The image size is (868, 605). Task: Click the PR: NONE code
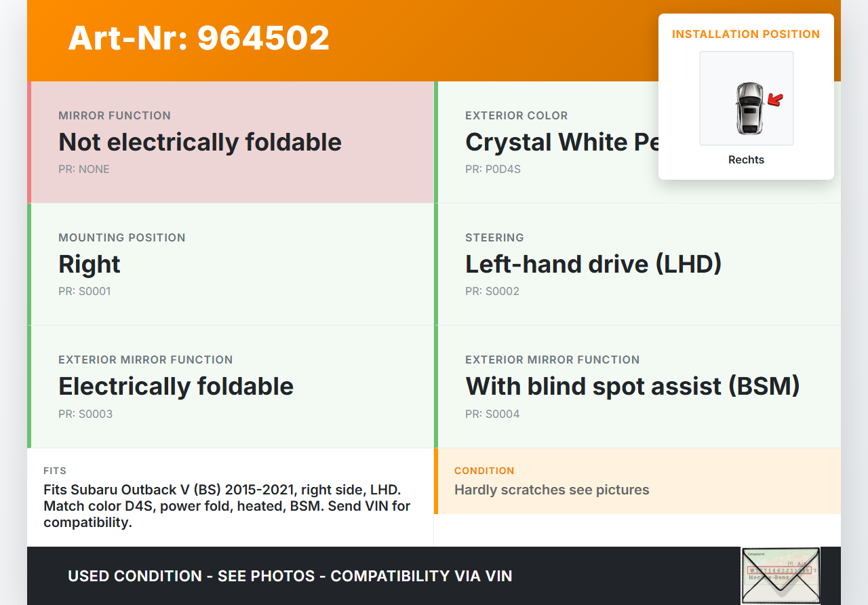(84, 170)
